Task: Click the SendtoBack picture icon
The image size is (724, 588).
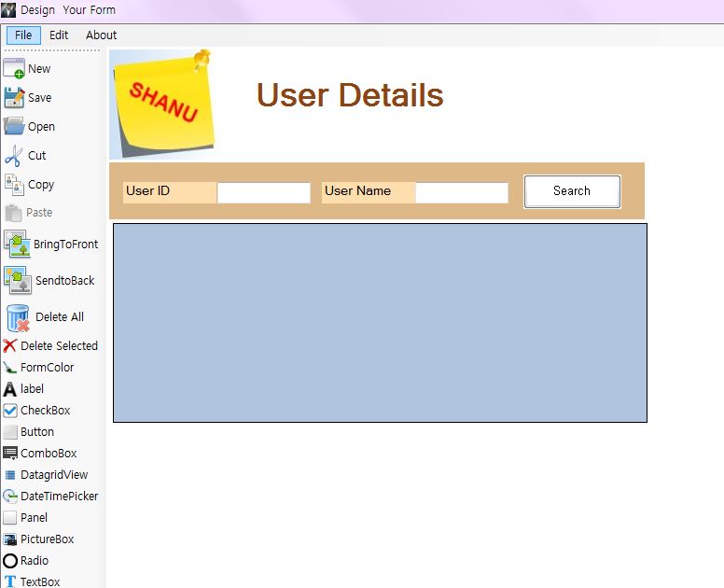Action: (18, 280)
